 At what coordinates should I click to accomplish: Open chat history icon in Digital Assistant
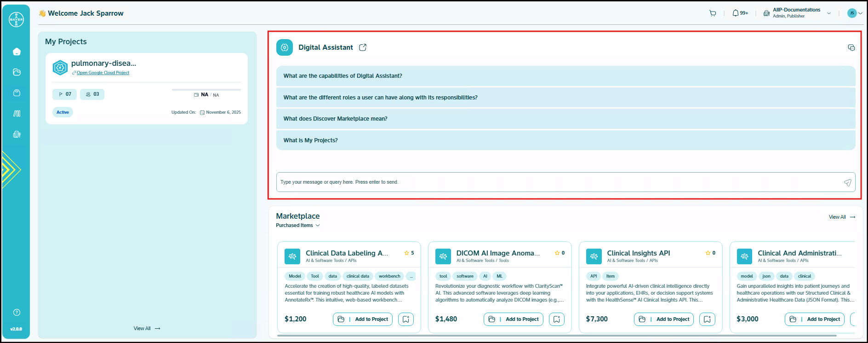[851, 48]
